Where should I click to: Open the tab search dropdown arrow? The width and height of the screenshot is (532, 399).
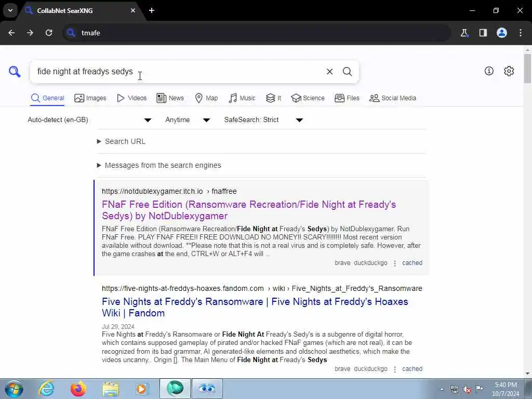coord(10,10)
